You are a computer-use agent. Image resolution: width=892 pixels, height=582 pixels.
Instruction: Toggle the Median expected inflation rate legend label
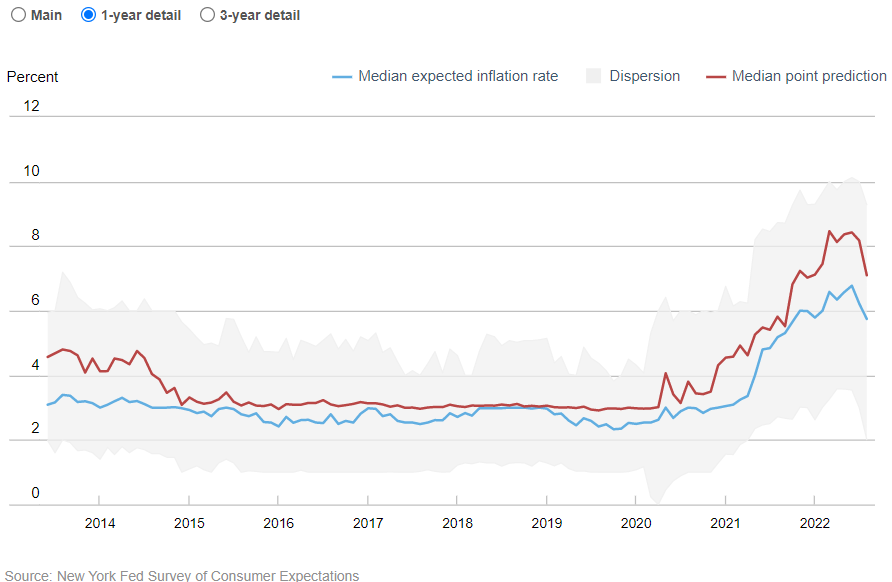coord(458,76)
